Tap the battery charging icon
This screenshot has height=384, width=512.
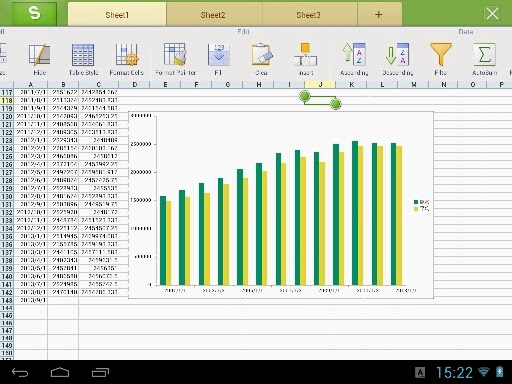click(x=500, y=372)
